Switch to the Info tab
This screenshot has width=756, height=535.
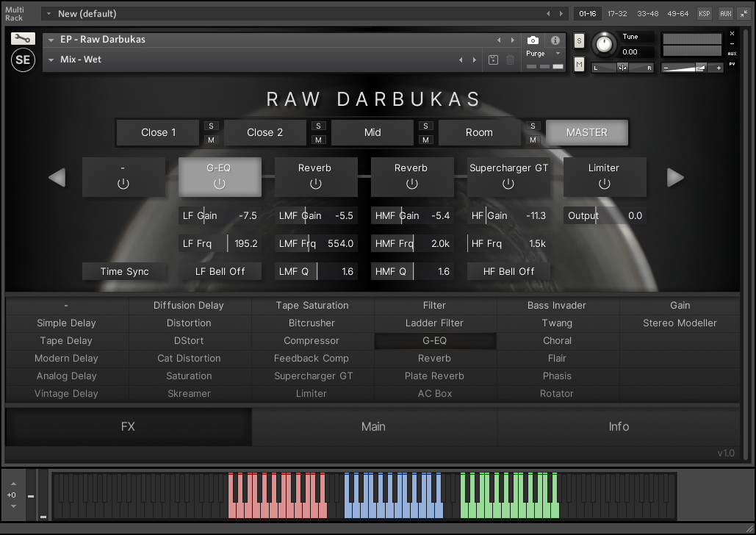(619, 426)
